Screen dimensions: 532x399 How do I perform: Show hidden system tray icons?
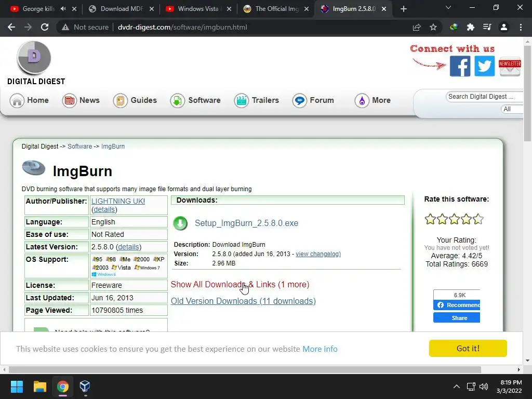click(457, 387)
